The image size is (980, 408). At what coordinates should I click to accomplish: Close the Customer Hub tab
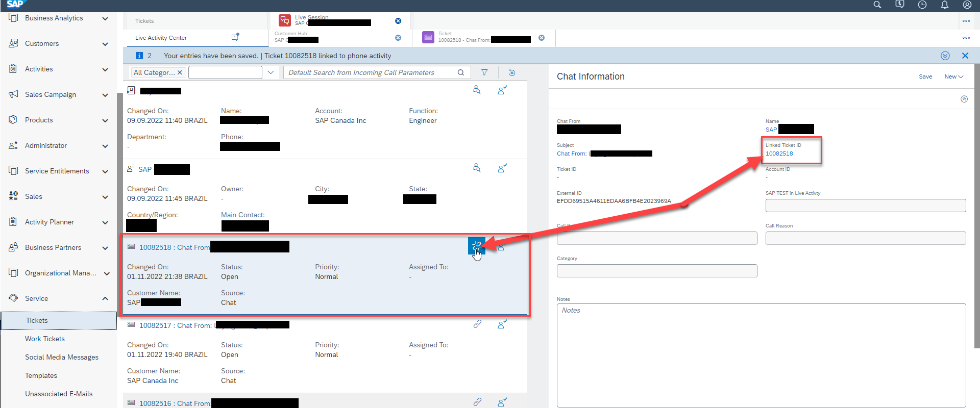398,38
